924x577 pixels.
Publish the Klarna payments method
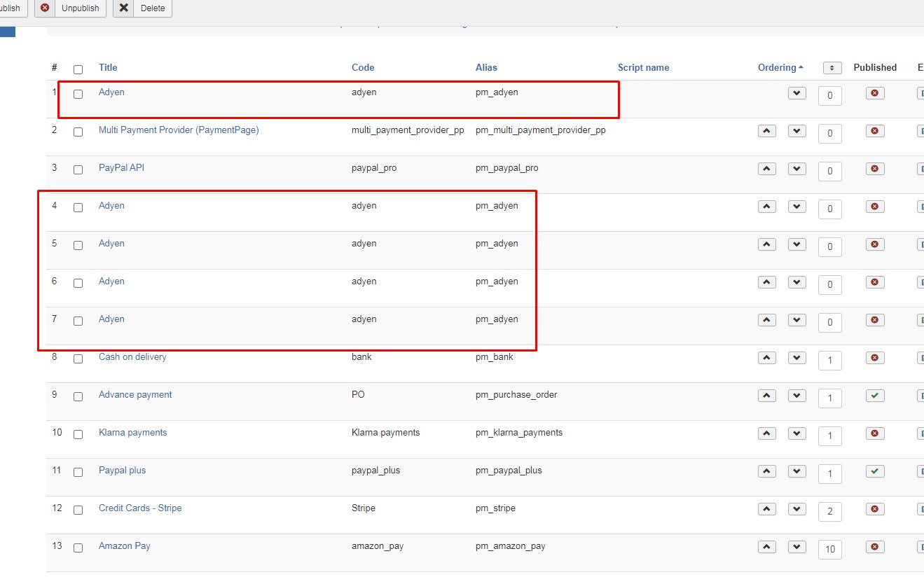pos(874,433)
